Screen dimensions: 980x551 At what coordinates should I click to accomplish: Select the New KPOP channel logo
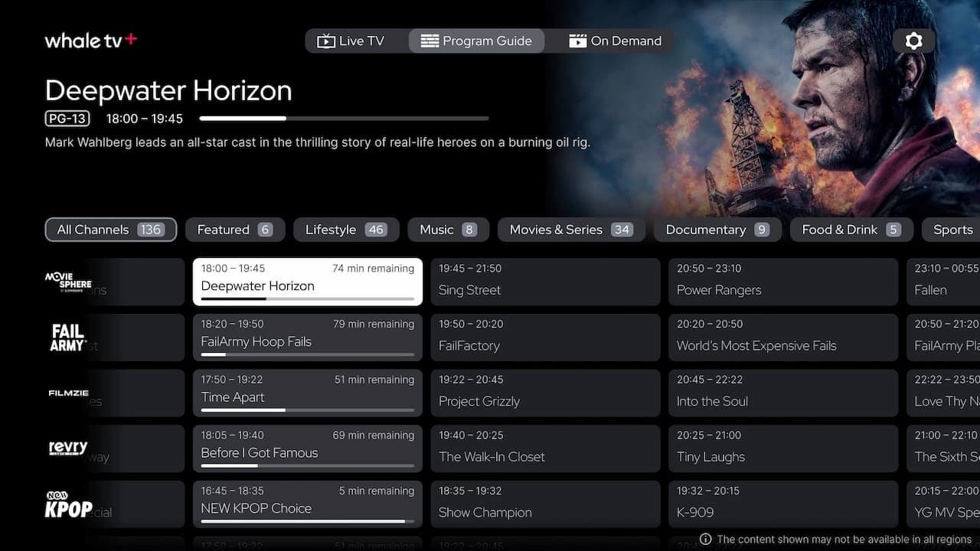[x=68, y=505]
